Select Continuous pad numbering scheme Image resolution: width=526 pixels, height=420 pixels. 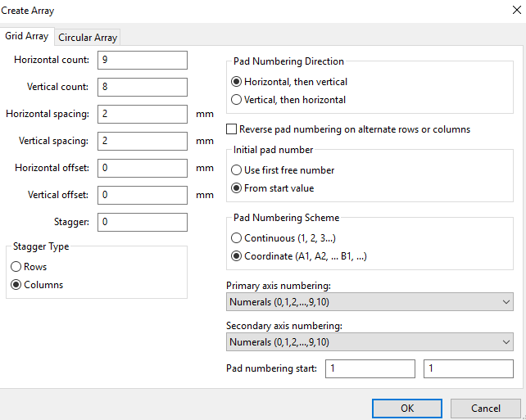(238, 238)
